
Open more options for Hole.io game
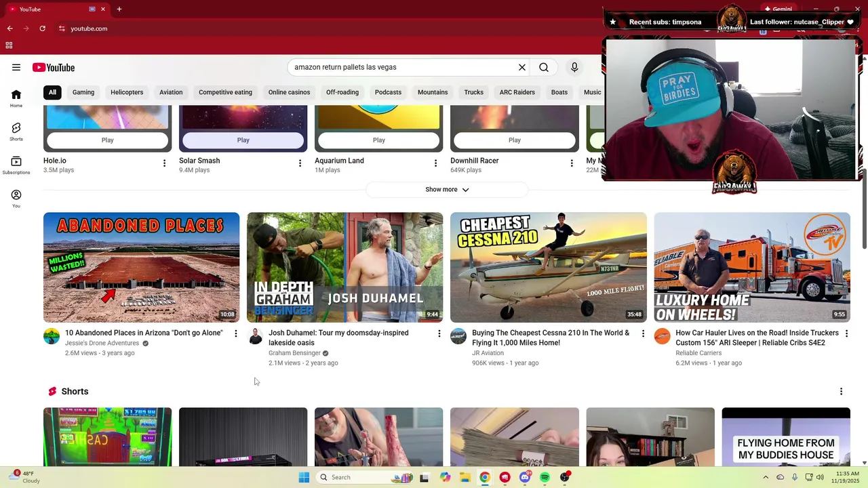pyautogui.click(x=164, y=163)
